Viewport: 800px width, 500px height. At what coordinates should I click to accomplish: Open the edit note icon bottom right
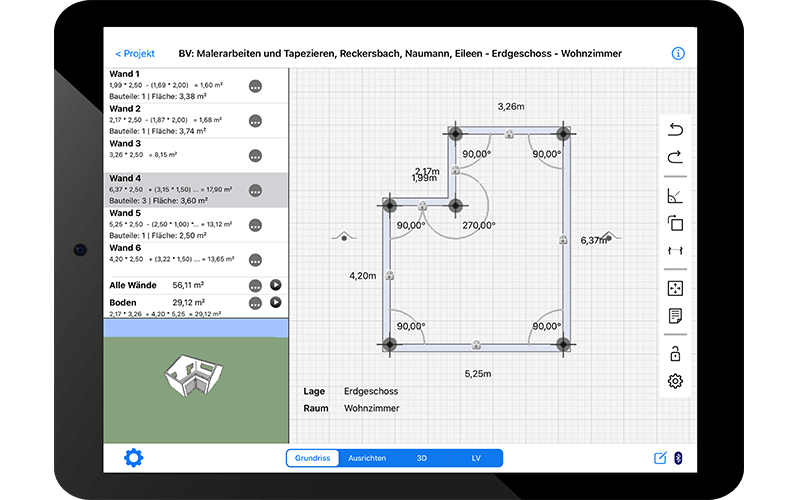[660, 458]
